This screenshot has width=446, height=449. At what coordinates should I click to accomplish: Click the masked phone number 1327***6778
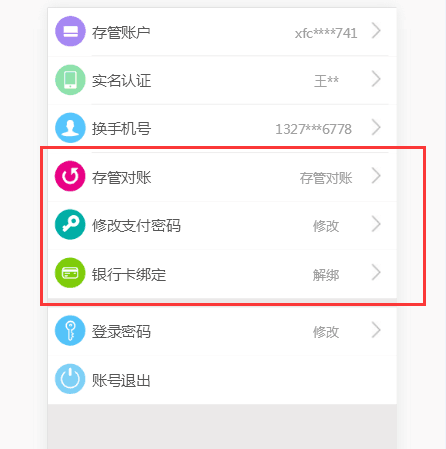click(313, 129)
